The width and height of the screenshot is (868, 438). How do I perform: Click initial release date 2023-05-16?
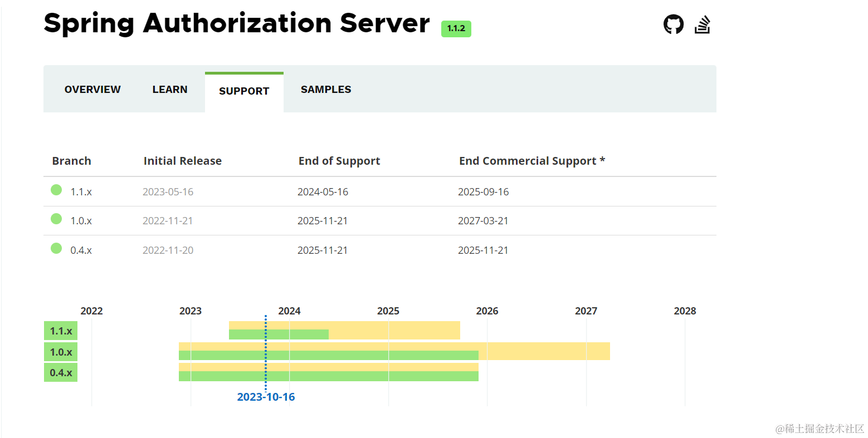(168, 192)
